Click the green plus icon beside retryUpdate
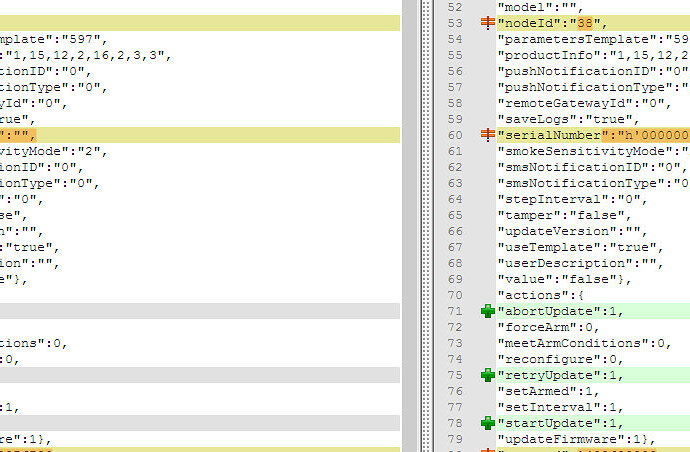 [x=487, y=375]
